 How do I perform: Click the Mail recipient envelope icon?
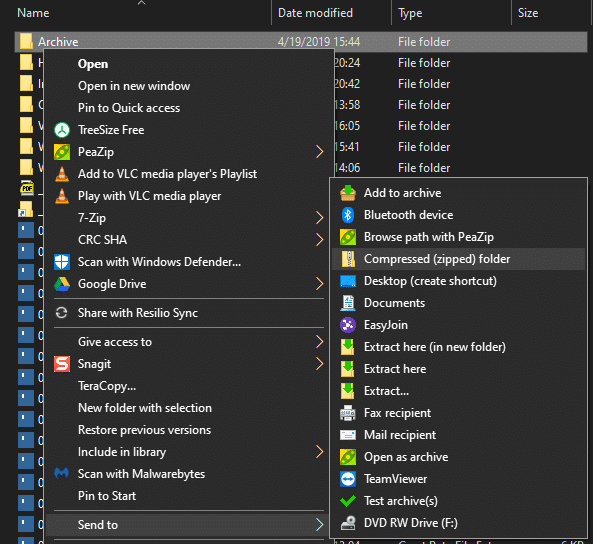(348, 435)
